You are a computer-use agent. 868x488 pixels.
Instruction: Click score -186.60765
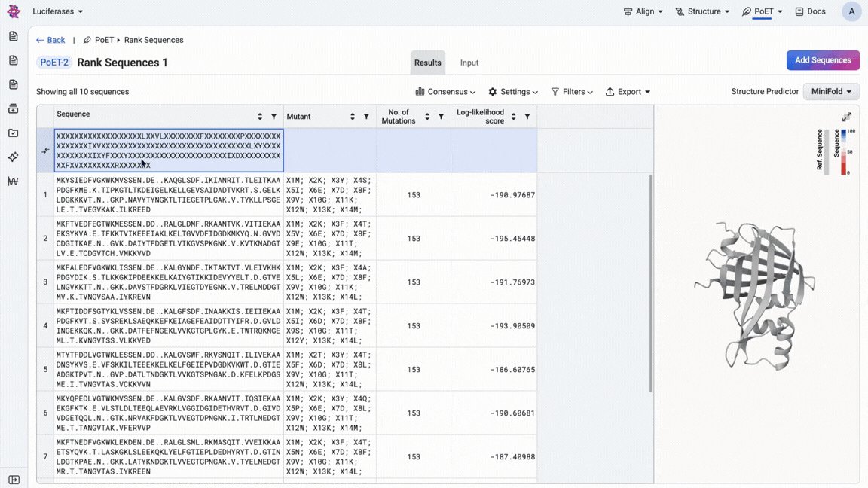(x=512, y=370)
